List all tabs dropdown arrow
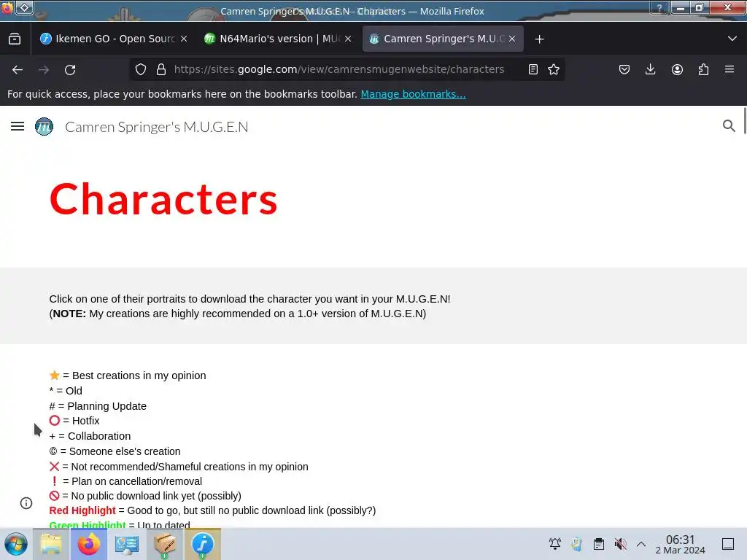 click(x=732, y=39)
